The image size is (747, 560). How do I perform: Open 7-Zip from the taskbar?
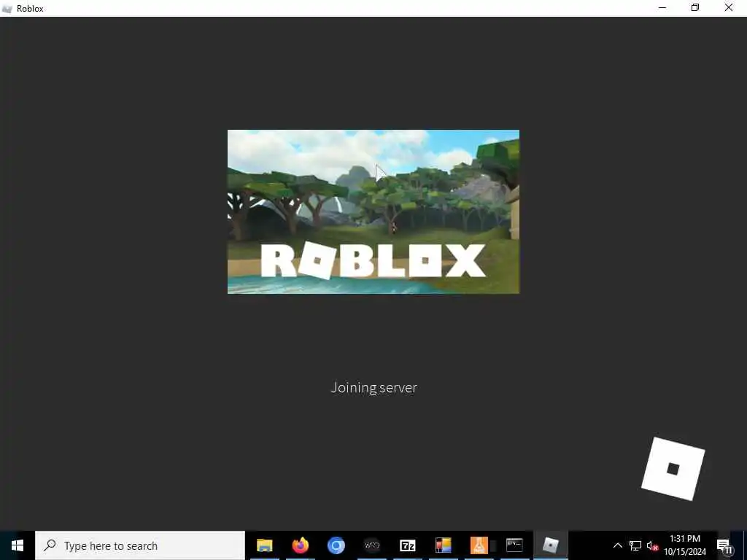[407, 545]
